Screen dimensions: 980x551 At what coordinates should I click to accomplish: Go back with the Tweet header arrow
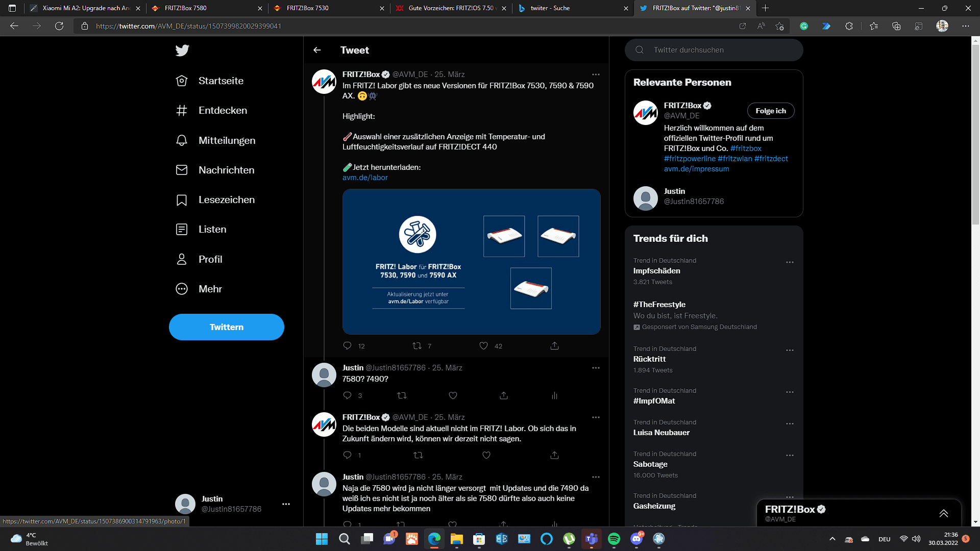point(317,50)
